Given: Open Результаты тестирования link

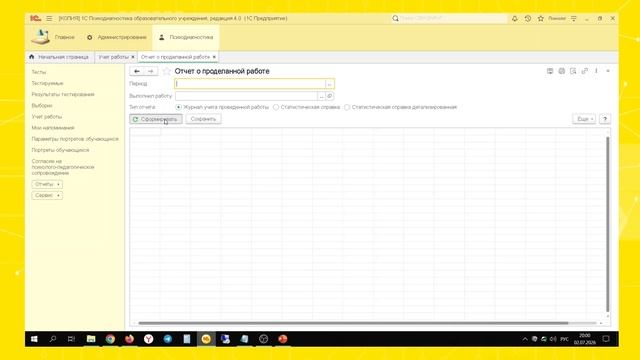Looking at the screenshot, I should pyautogui.click(x=63, y=94).
